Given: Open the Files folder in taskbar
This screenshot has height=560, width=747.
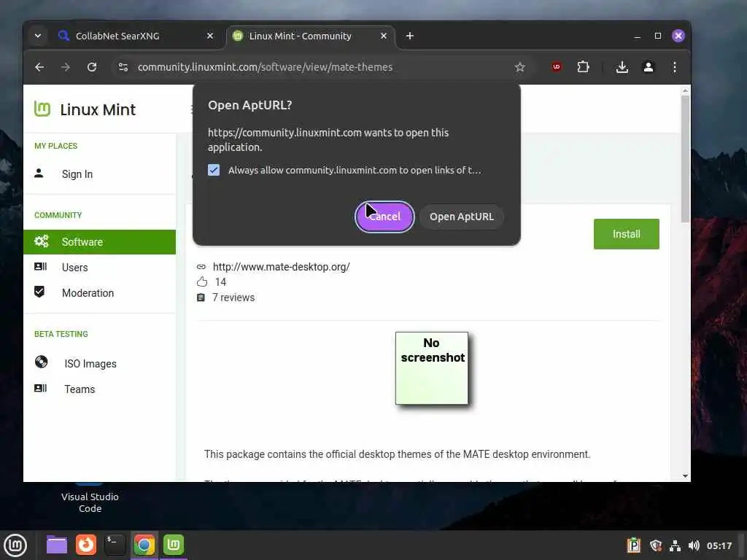Looking at the screenshot, I should point(57,545).
